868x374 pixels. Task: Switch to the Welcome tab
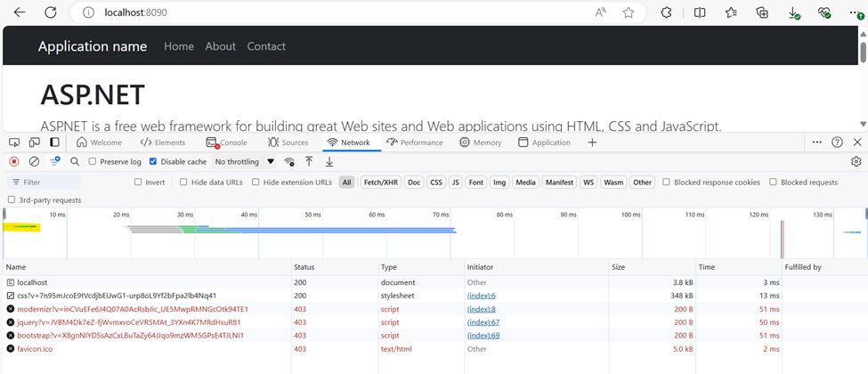click(99, 142)
